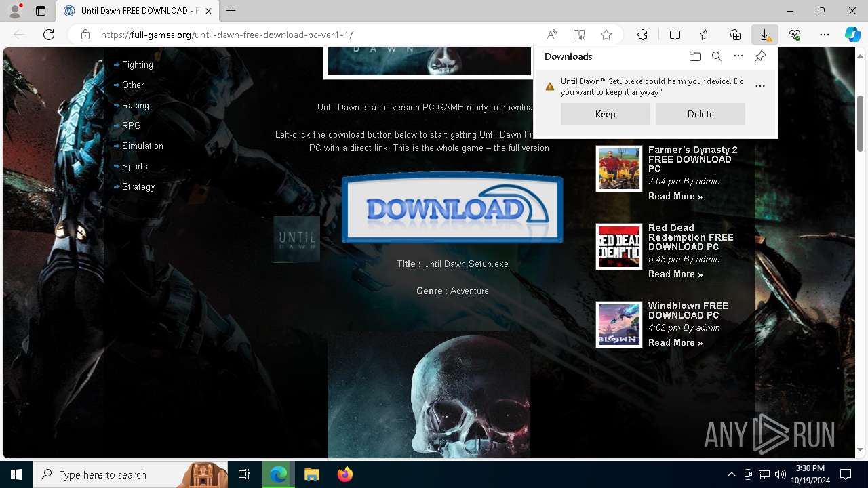Image resolution: width=868 pixels, height=488 pixels.
Task: Enter Immersive Reader icon
Action: (579, 35)
